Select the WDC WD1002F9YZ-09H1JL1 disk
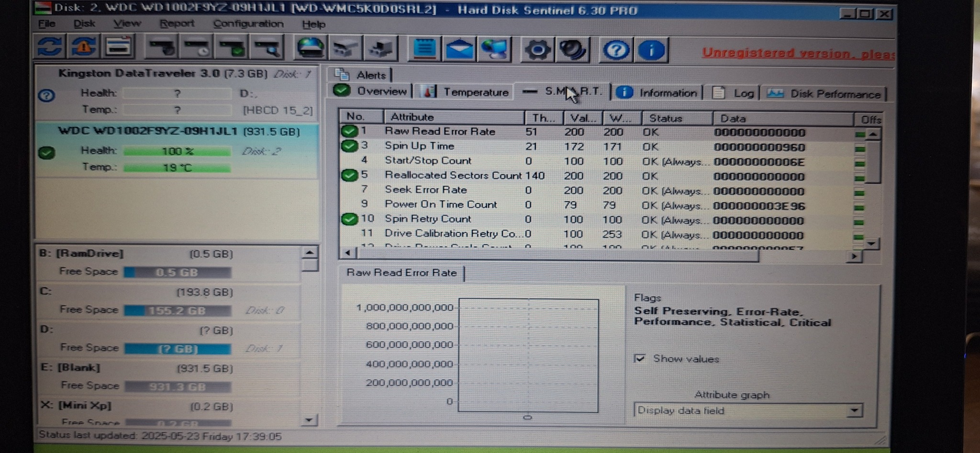The width and height of the screenshot is (980, 453). (177, 150)
